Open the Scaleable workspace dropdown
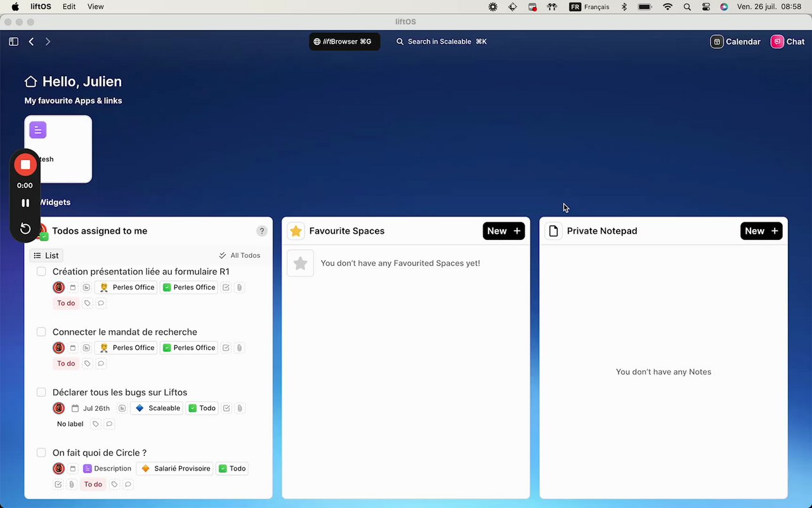Screen dimensions: 812x508 click(157, 408)
